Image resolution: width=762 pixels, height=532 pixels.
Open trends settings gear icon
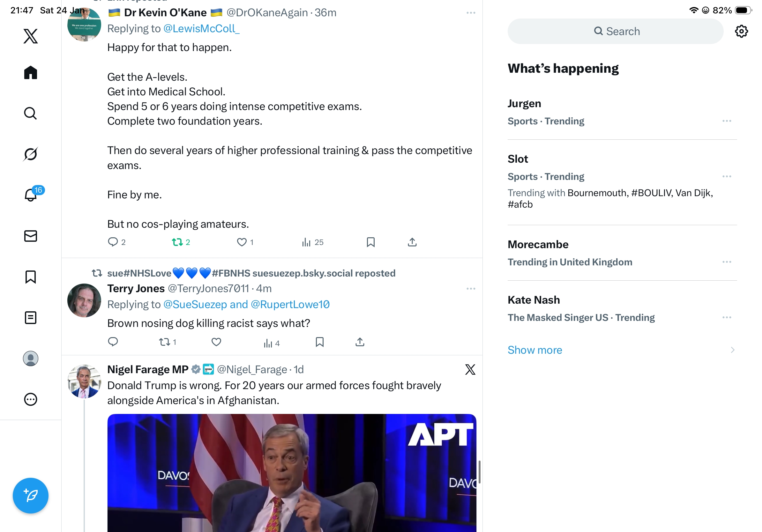click(741, 32)
